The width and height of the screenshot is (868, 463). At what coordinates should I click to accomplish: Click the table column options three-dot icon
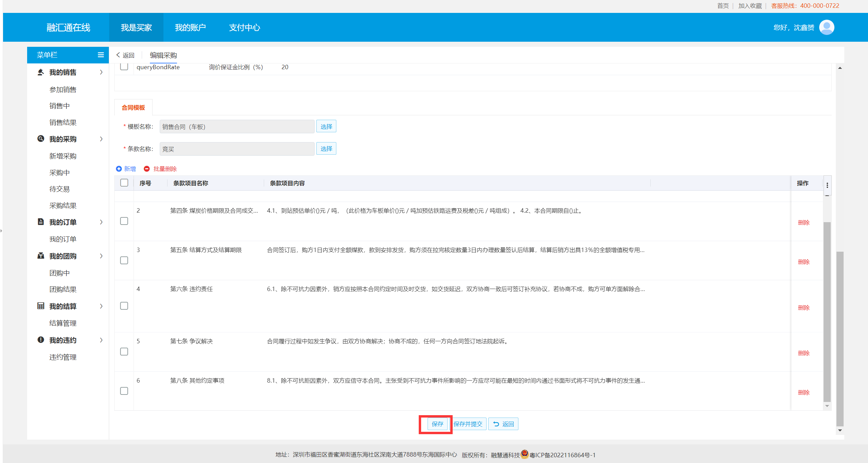click(x=827, y=185)
